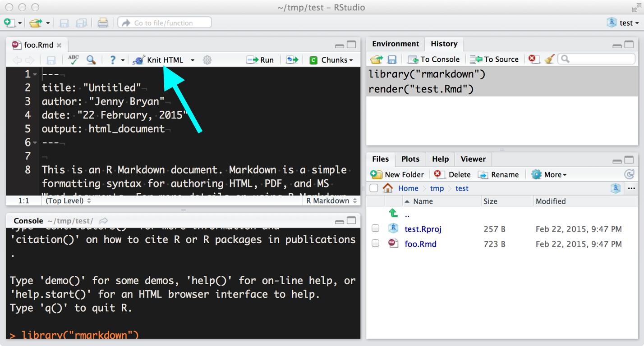Click the editor forward arrow icon

(x=30, y=60)
